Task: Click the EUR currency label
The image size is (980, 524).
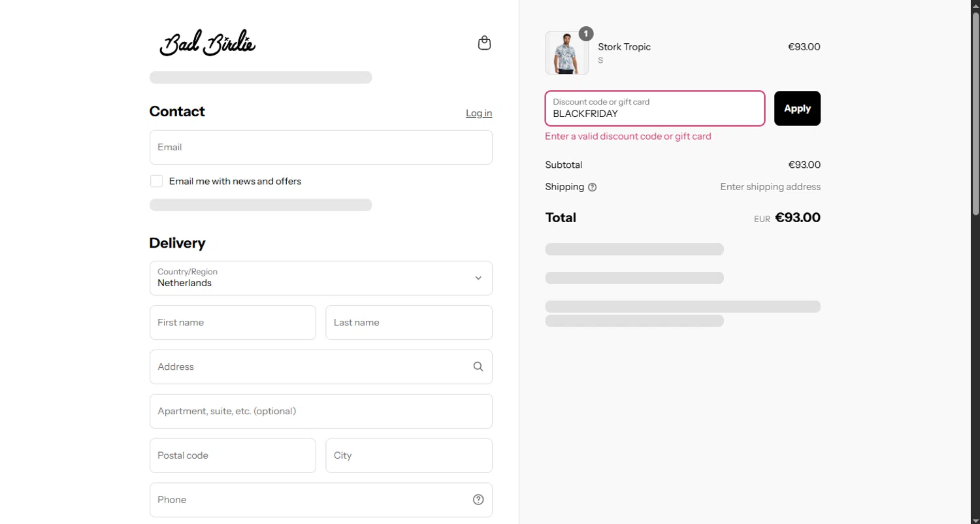Action: [762, 220]
